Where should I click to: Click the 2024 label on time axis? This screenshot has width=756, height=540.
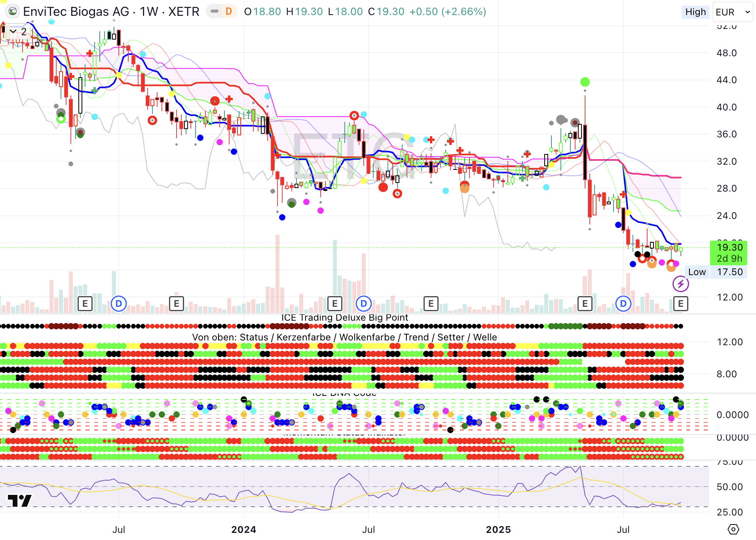point(243,529)
